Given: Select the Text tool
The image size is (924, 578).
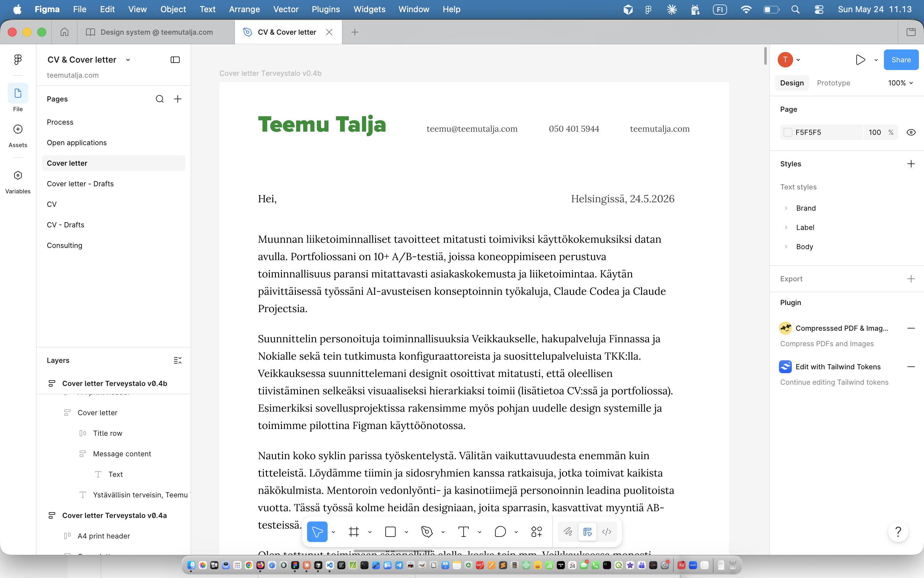Looking at the screenshot, I should pos(463,531).
